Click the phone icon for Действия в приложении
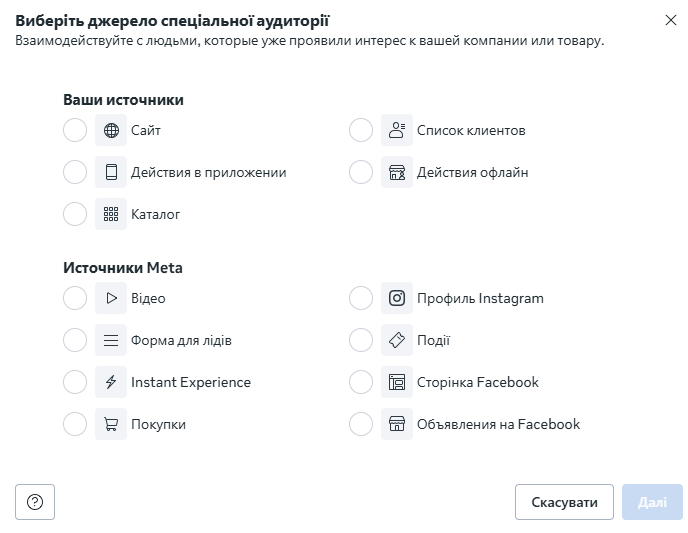This screenshot has width=688, height=533. [x=111, y=172]
